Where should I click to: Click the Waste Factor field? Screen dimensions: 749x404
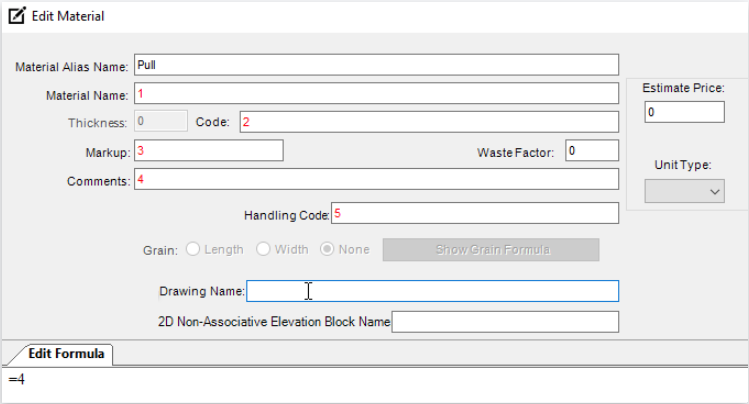tap(592, 151)
